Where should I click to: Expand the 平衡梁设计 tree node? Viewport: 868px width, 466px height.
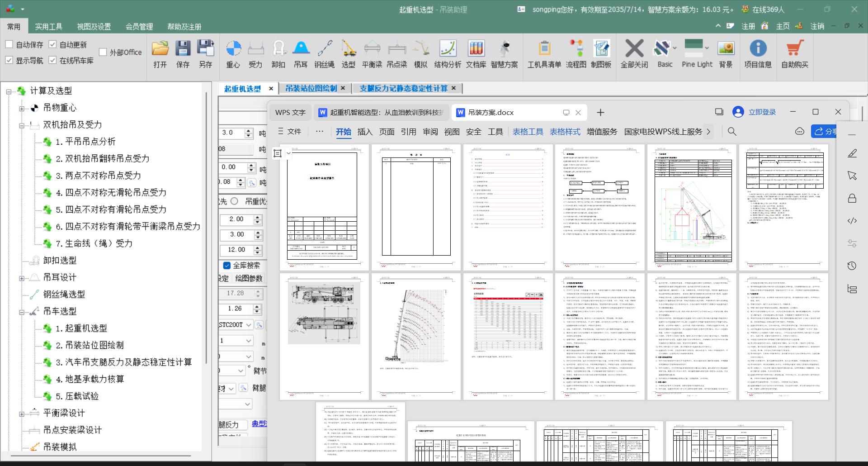click(22, 414)
